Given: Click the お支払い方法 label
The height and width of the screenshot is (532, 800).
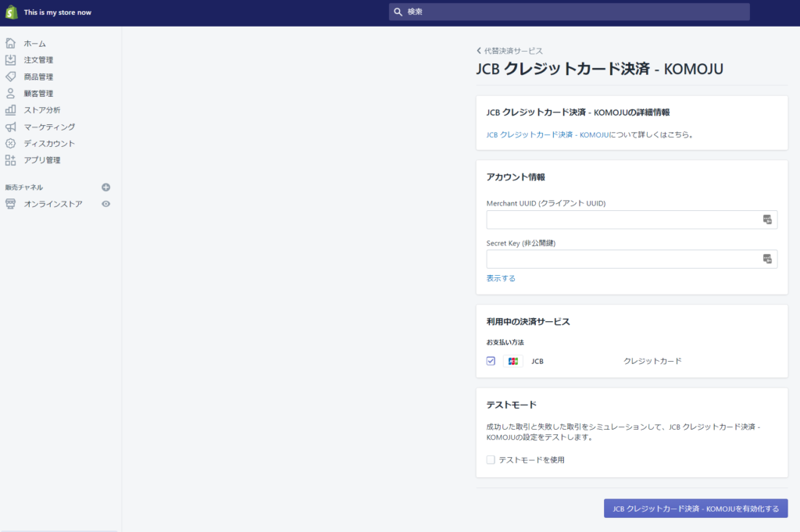Looking at the screenshot, I should pyautogui.click(x=505, y=342).
